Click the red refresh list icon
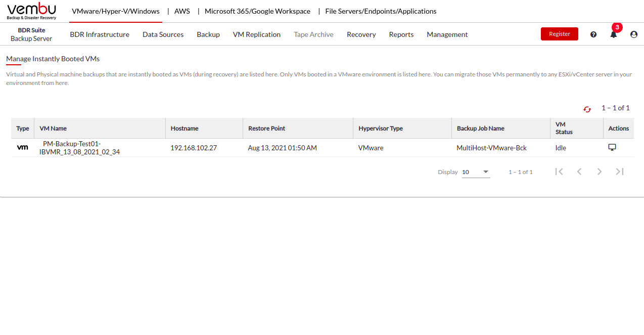 [587, 109]
